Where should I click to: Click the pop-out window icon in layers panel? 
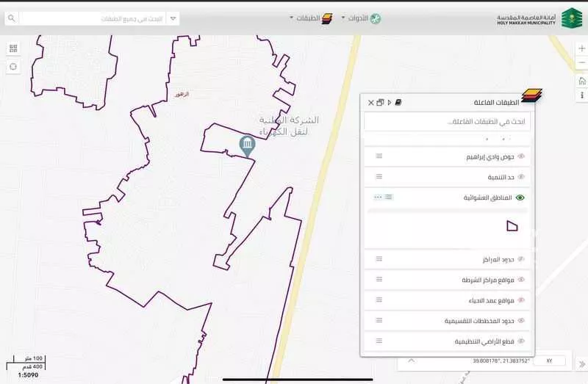pyautogui.click(x=380, y=103)
